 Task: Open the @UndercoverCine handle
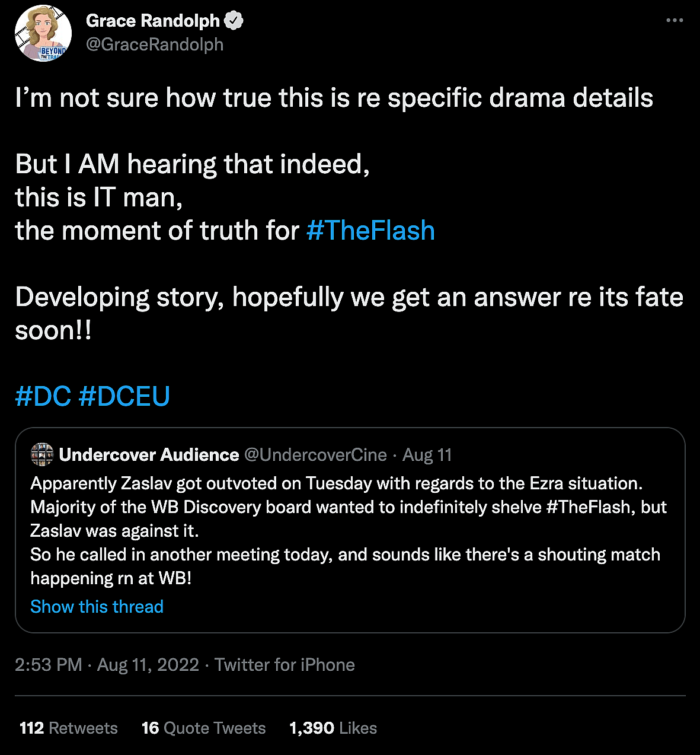[x=315, y=455]
